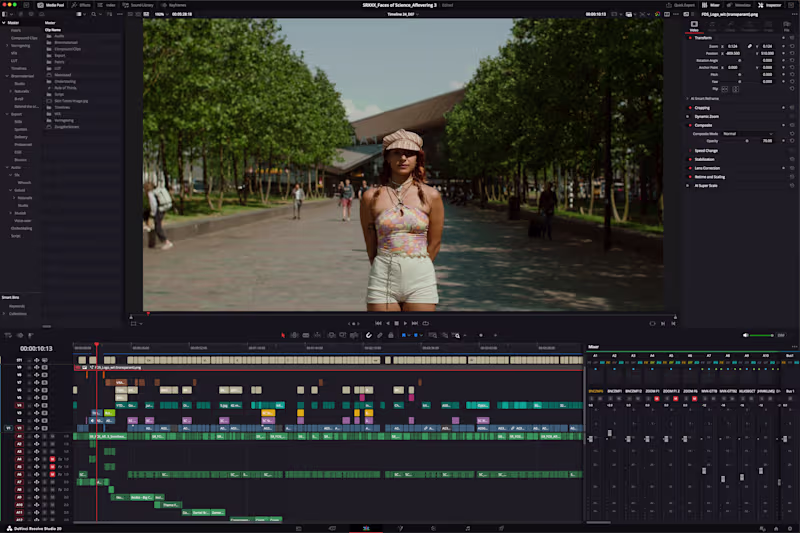Adjust the viewer volume slider
The image size is (800, 533).
(x=761, y=336)
